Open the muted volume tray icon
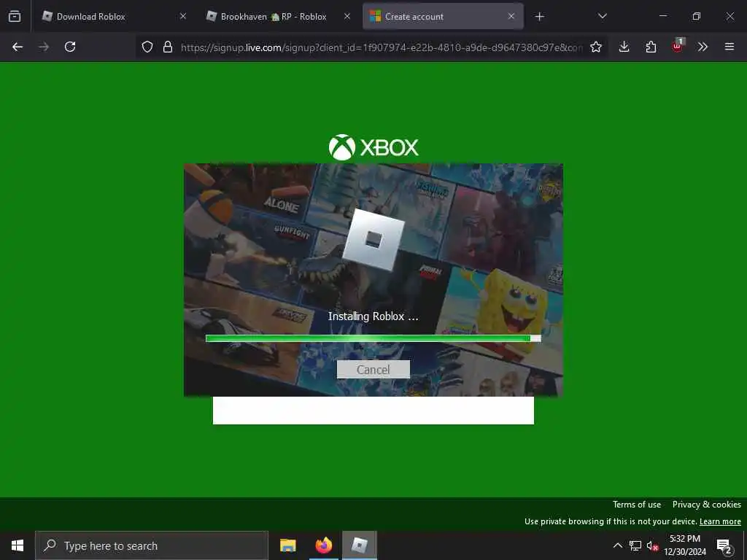Viewport: 747px width, 560px height. [652, 546]
